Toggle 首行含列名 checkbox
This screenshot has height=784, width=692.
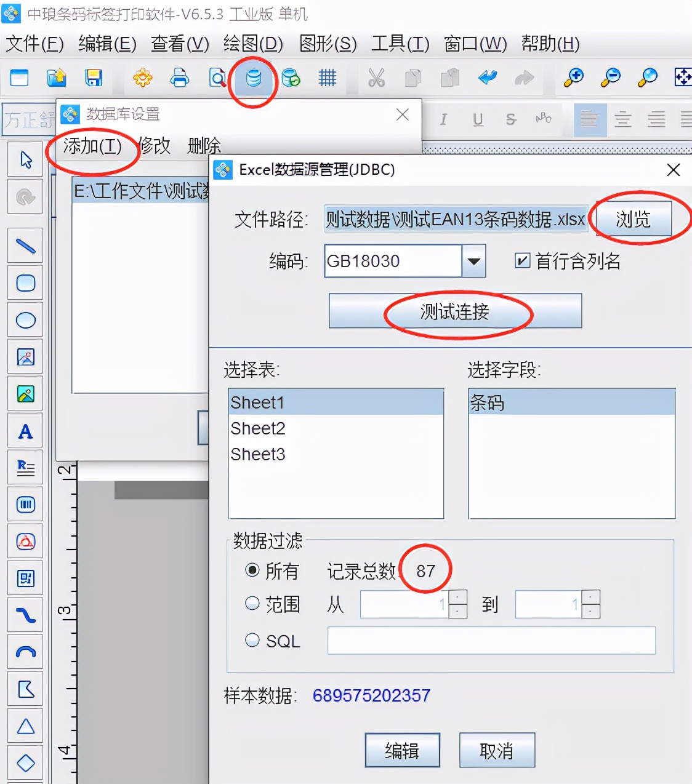pos(522,260)
